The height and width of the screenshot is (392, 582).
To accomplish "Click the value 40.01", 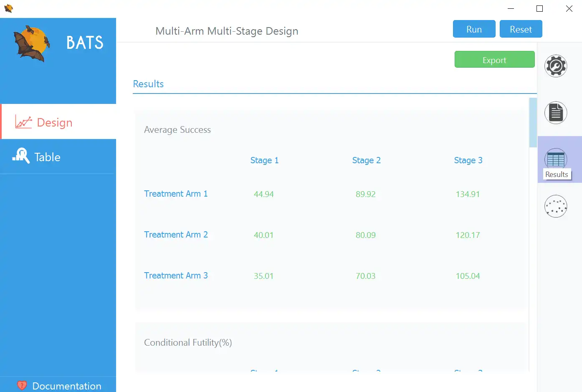I will pyautogui.click(x=264, y=235).
